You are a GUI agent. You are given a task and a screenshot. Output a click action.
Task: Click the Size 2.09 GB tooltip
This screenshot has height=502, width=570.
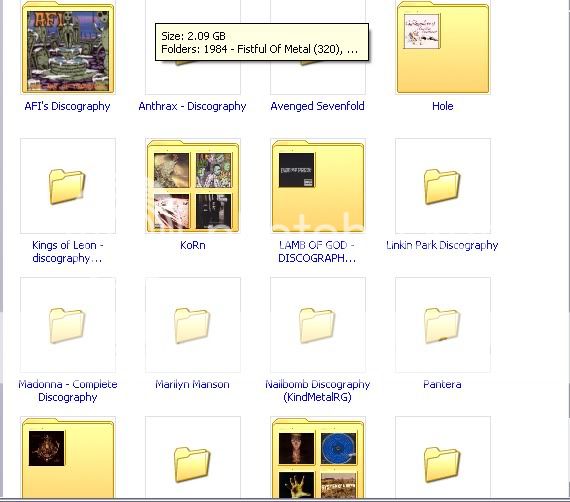pyautogui.click(x=262, y=42)
